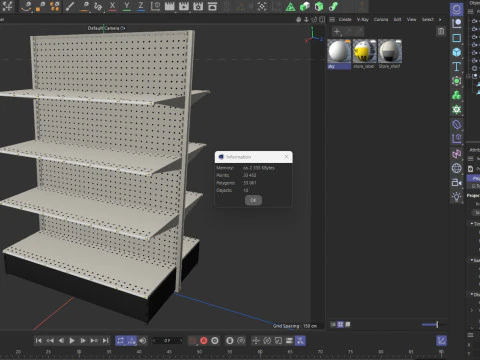Toggle point level animation recording
This screenshot has height=360, width=480.
pos(300,340)
